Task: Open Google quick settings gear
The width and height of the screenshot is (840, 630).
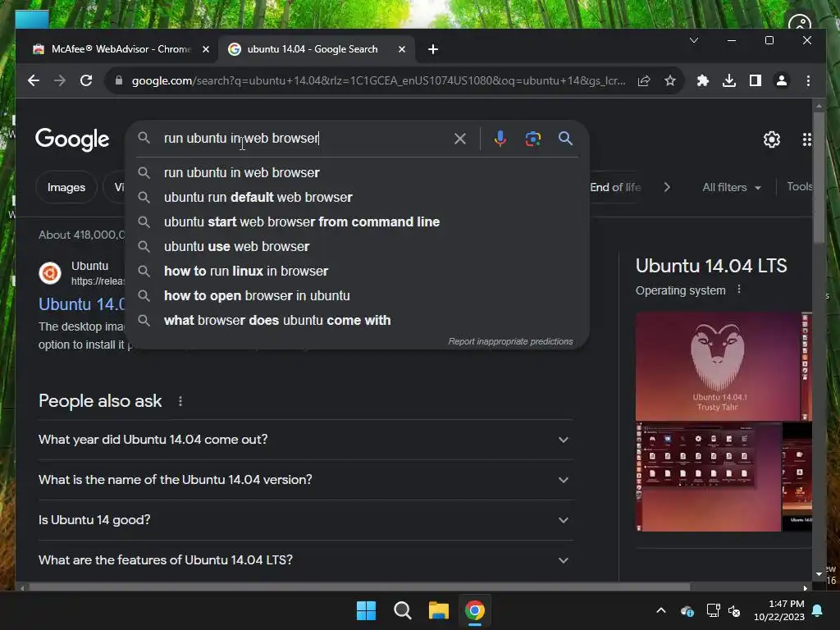Action: 771,139
